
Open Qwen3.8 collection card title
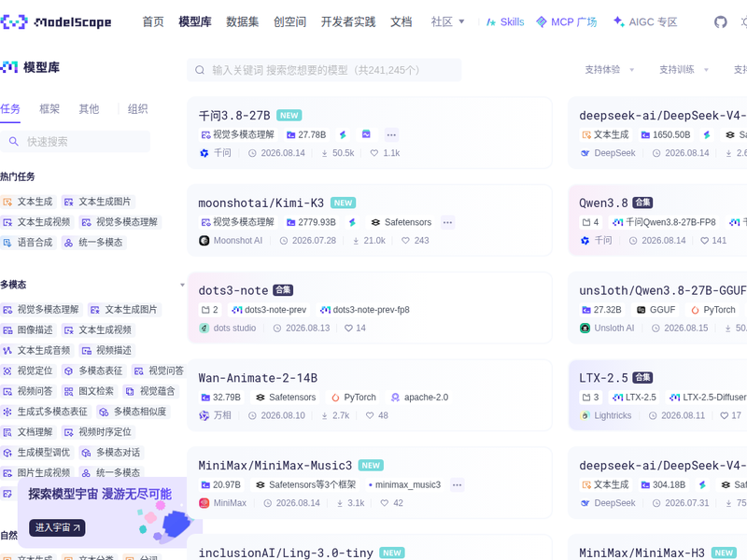click(603, 203)
